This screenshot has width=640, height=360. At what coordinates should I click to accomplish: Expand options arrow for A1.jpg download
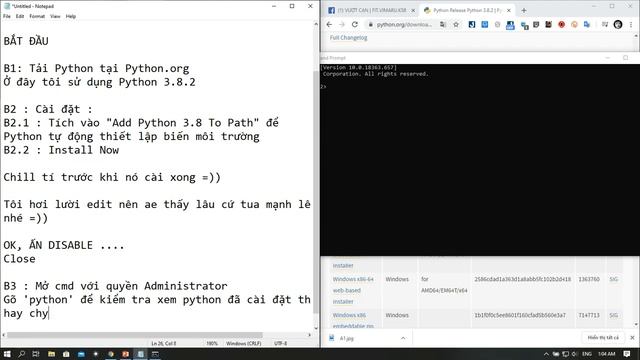point(403,338)
